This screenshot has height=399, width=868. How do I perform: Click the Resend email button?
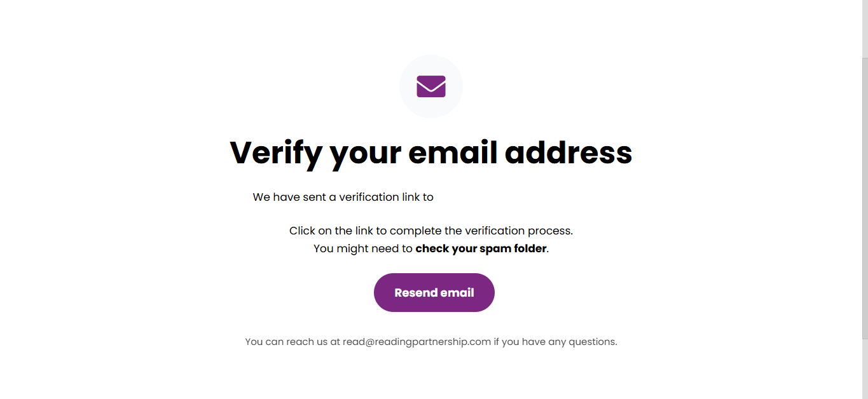(434, 293)
